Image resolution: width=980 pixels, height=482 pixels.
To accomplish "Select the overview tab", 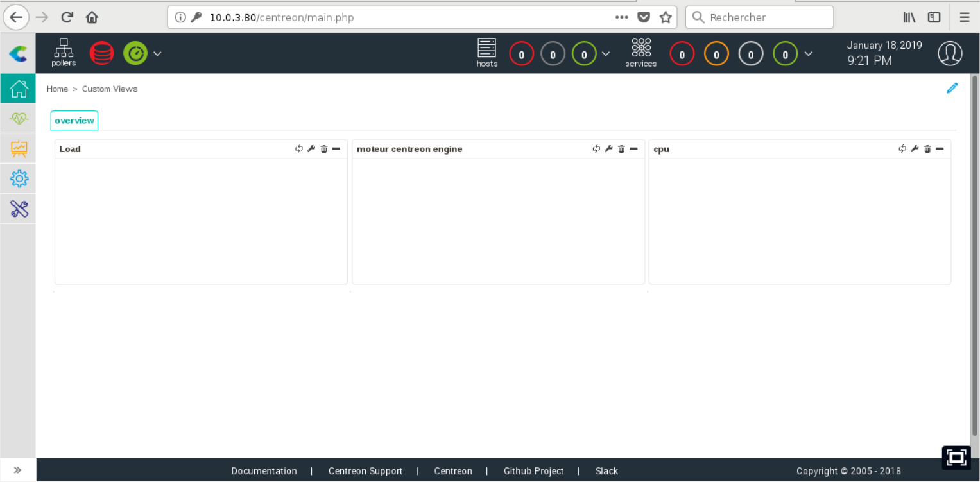I will (74, 121).
